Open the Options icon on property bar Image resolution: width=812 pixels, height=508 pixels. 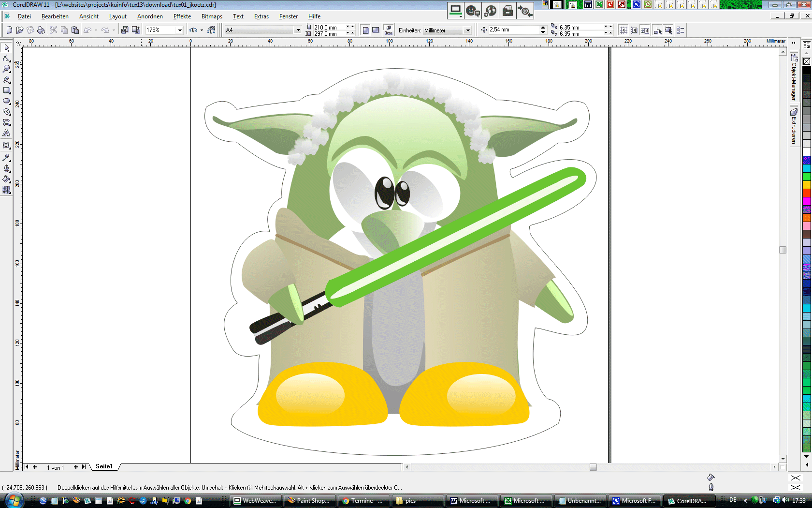click(680, 30)
